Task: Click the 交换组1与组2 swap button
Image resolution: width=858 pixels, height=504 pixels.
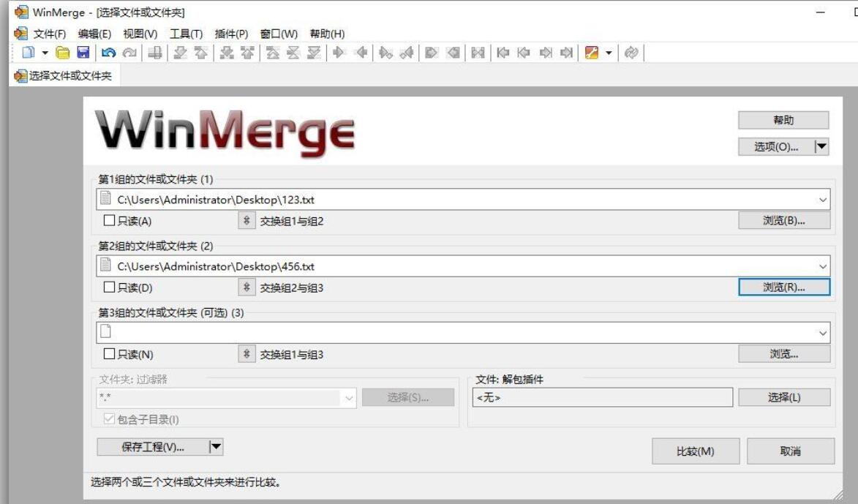Action: pos(247,220)
